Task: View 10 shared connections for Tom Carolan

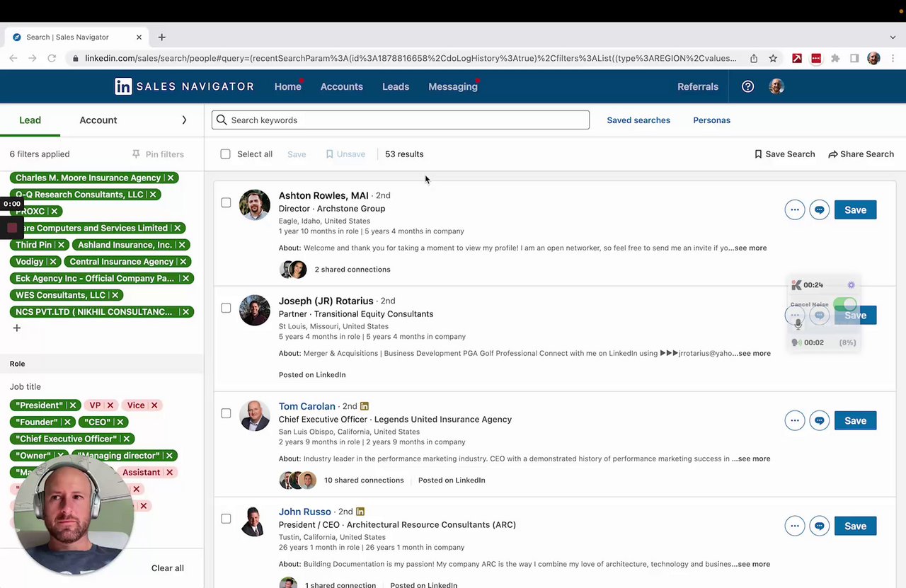Action: coord(364,480)
